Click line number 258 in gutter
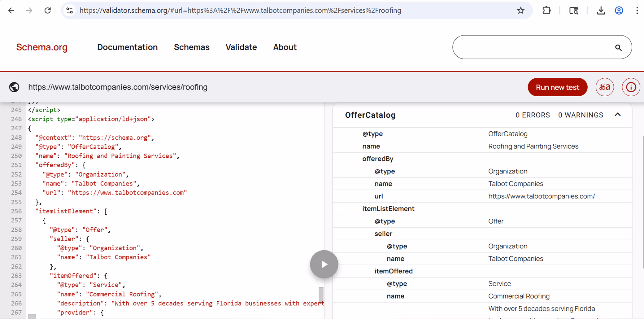Viewport: 644px width, 319px height. [16, 229]
